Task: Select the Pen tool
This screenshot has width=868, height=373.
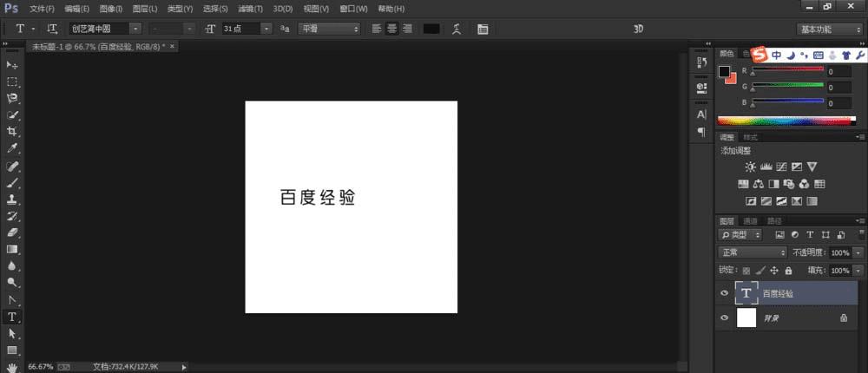Action: click(12, 300)
